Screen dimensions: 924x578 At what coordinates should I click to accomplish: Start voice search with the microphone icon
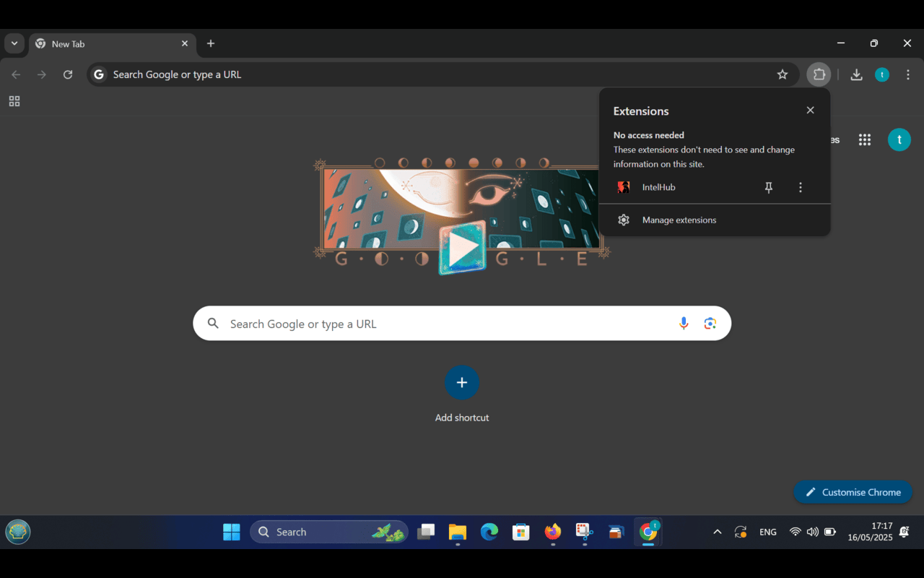684,323
